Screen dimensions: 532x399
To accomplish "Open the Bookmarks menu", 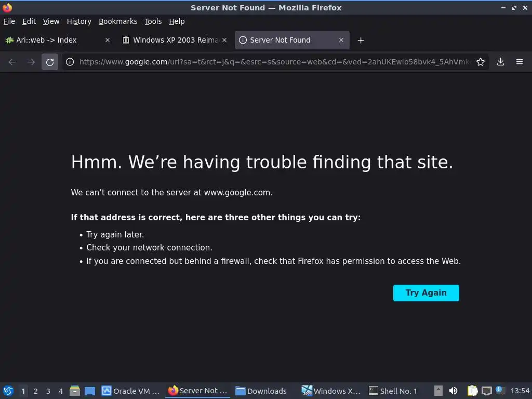I will click(x=118, y=21).
